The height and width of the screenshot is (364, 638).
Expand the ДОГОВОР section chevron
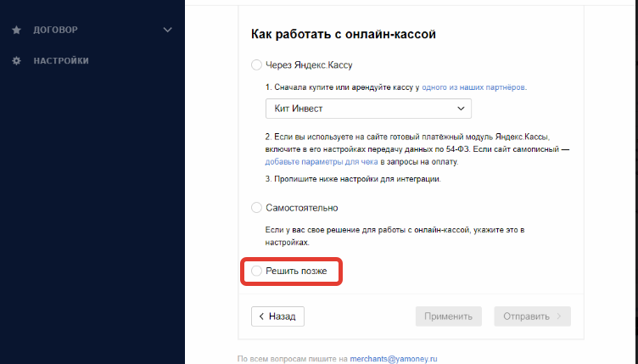coord(167,30)
